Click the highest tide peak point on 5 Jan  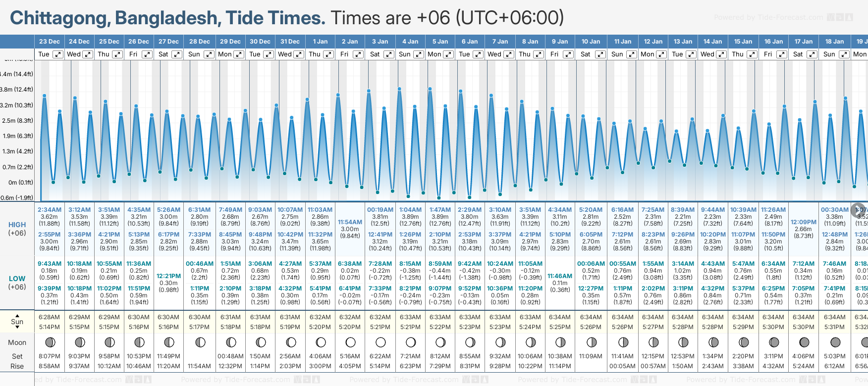tap(430, 89)
